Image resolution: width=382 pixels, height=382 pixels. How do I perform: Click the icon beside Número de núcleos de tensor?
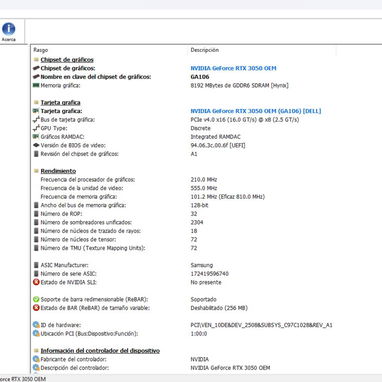click(36, 239)
